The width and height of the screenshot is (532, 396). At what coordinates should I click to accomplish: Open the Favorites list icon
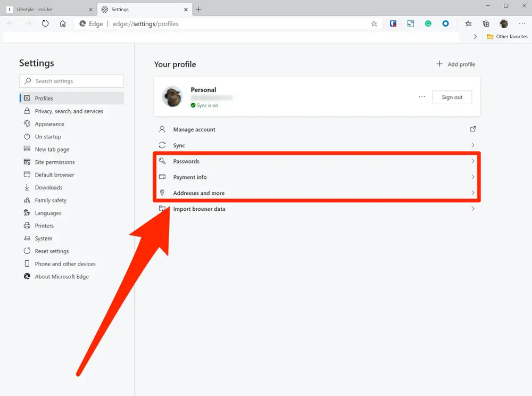point(468,23)
